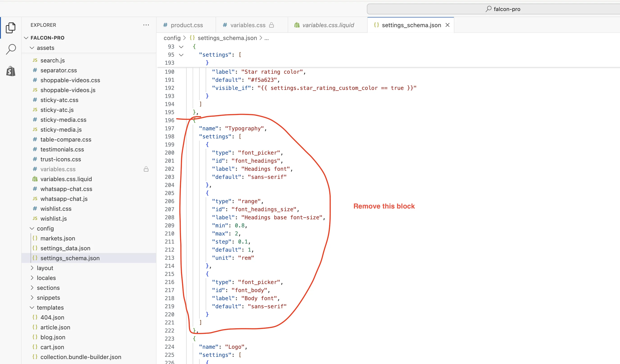620x364 pixels.
Task: Fold the code block at line 93
Action: click(x=181, y=47)
